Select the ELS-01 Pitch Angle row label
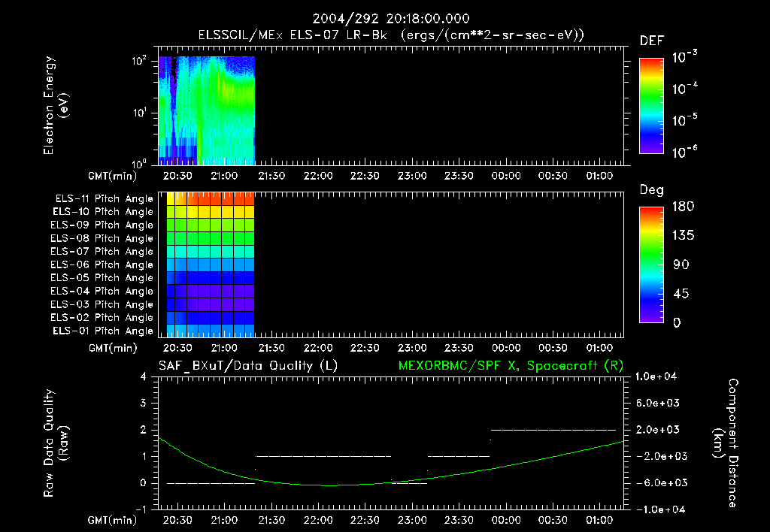 point(103,331)
